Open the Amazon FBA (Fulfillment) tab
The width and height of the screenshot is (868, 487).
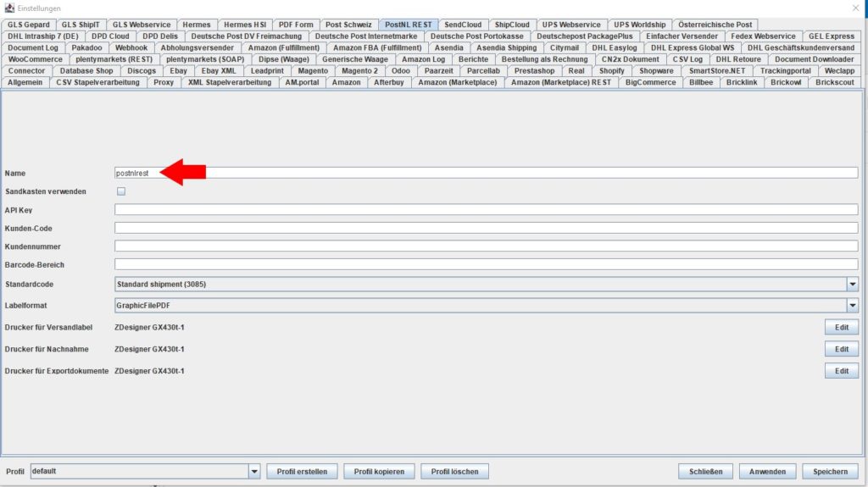point(377,47)
